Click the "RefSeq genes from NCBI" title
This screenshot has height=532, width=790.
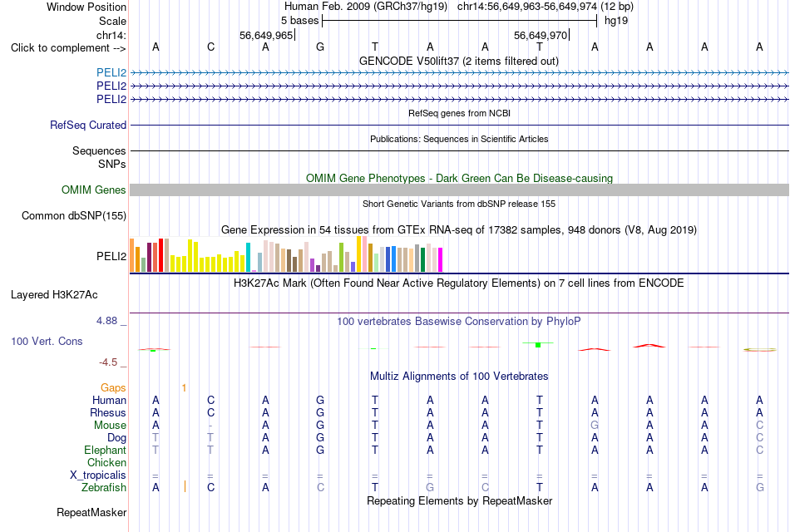[x=460, y=113]
